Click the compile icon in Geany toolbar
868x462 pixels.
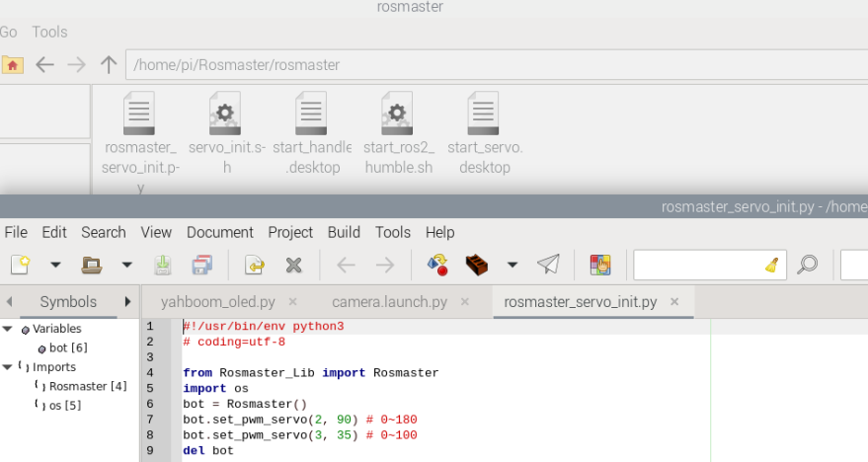coord(438,265)
